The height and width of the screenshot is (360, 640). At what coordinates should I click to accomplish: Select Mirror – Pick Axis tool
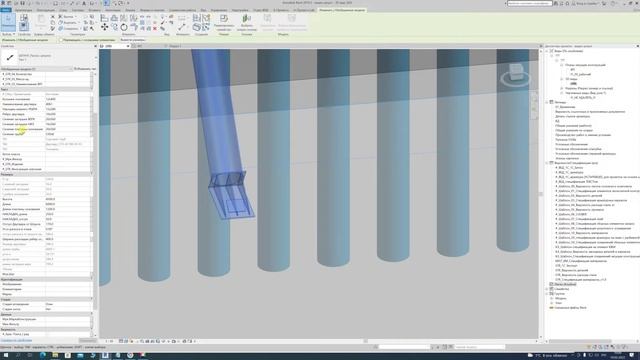pos(124,18)
